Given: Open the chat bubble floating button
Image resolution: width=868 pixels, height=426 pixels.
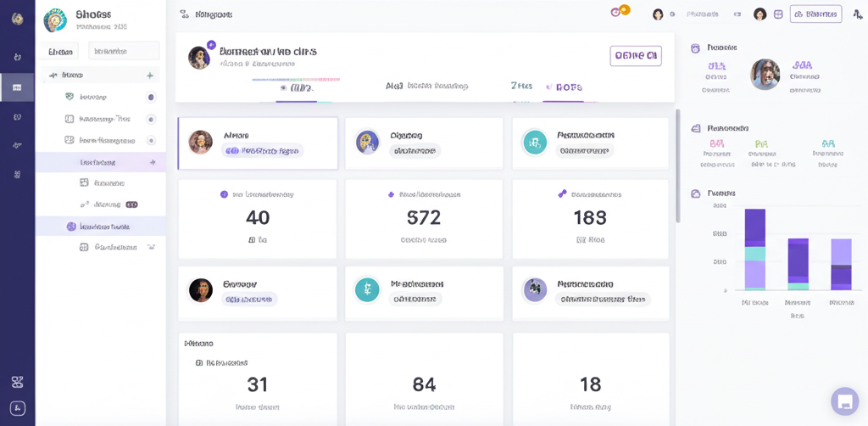Looking at the screenshot, I should pos(844,401).
